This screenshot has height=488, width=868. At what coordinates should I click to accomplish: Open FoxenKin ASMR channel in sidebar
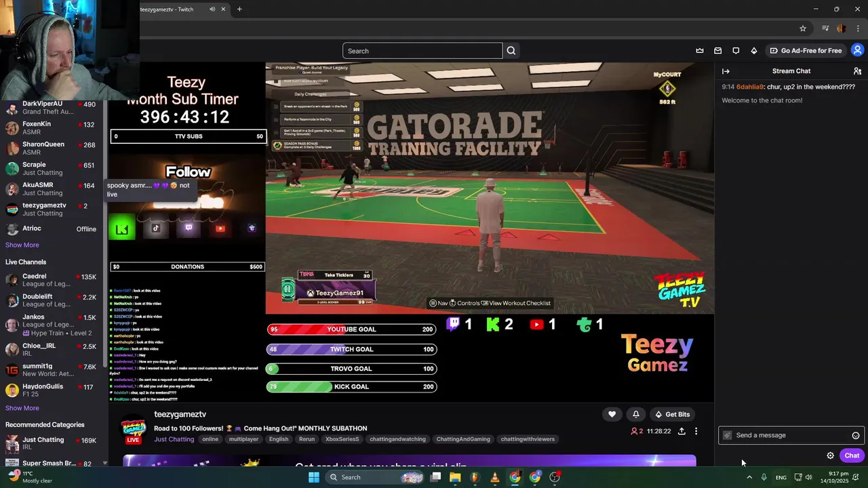tap(52, 128)
